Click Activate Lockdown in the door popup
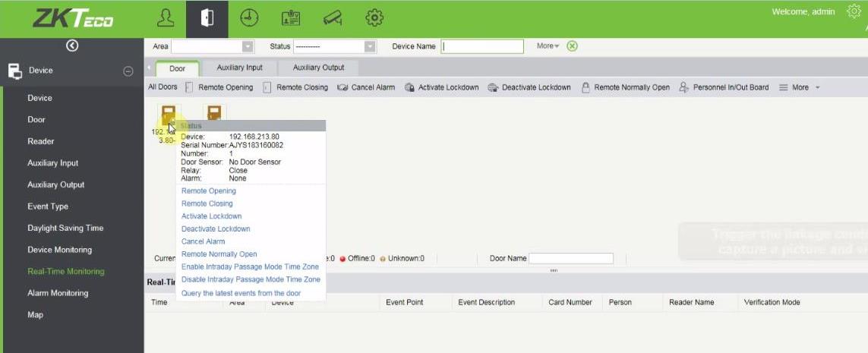868x353 pixels. pos(211,216)
